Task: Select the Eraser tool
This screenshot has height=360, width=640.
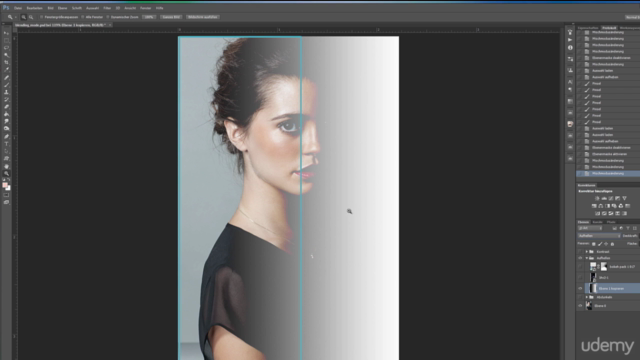Action: click(x=6, y=107)
